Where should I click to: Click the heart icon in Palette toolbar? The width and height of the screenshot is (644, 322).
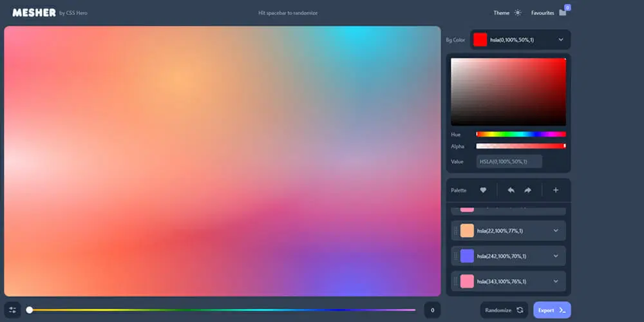pos(483,190)
